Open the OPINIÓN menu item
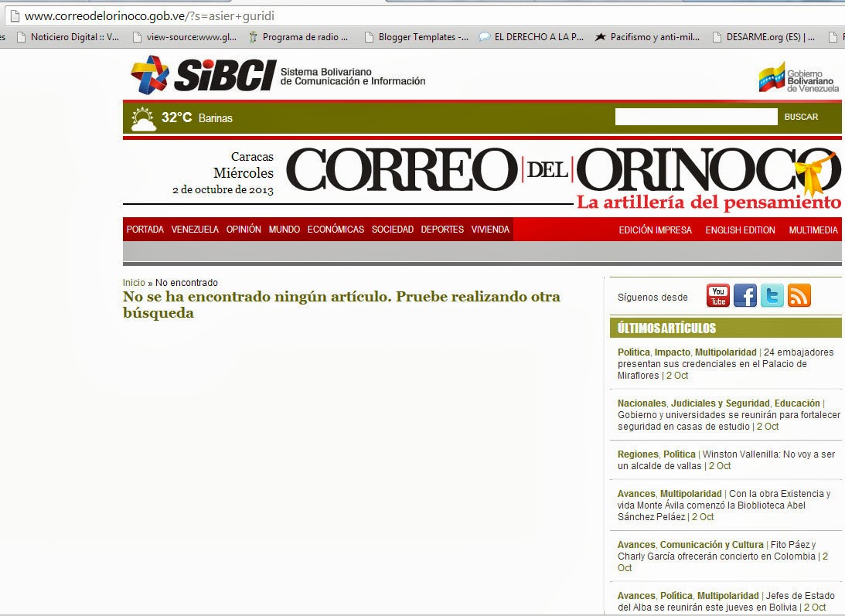845x616 pixels. pyautogui.click(x=244, y=229)
